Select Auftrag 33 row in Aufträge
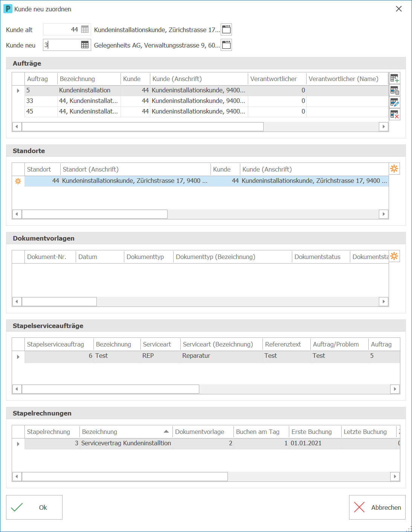 click(x=206, y=101)
